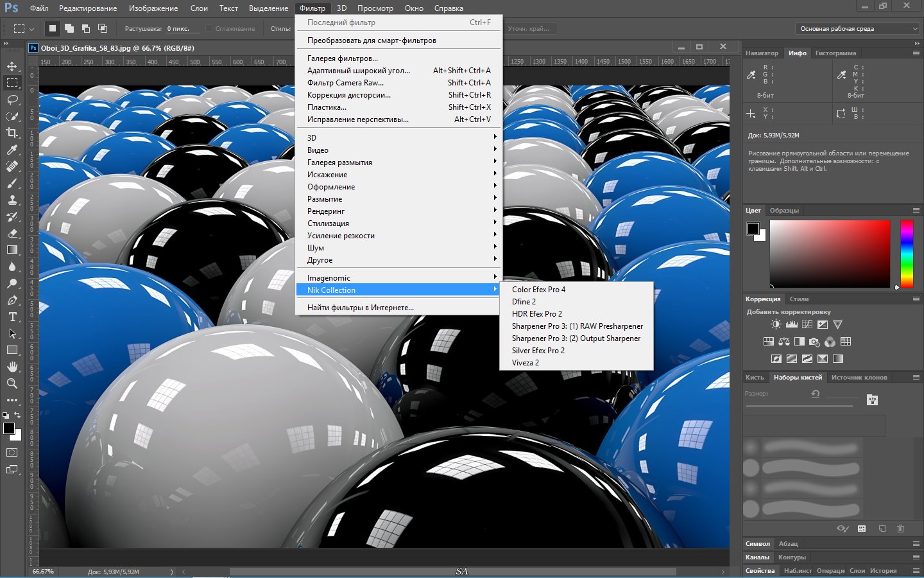Viewport: 924px width, 578px height.
Task: Open the brush preset manager button
Action: [x=862, y=529]
